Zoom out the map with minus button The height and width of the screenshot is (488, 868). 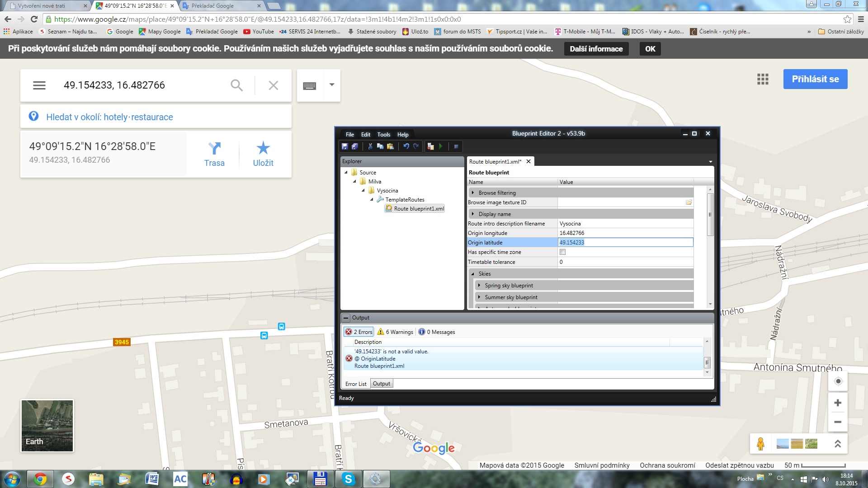(838, 422)
